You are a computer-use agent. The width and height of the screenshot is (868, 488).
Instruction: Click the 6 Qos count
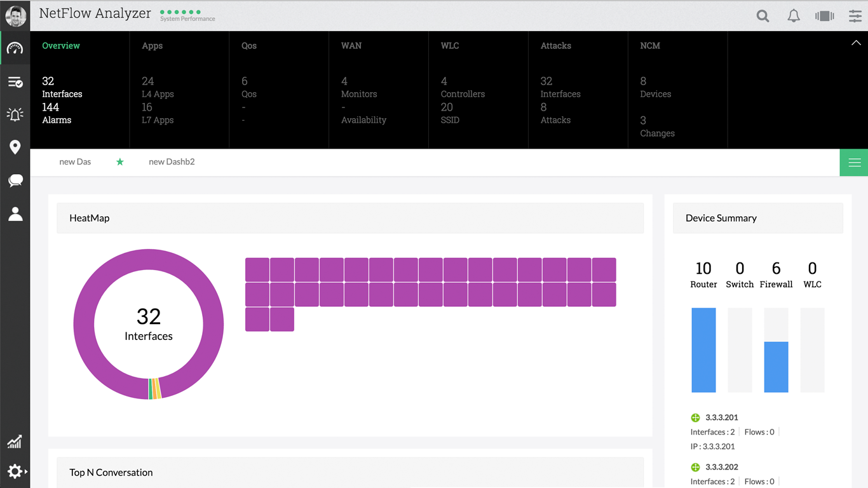(x=249, y=88)
